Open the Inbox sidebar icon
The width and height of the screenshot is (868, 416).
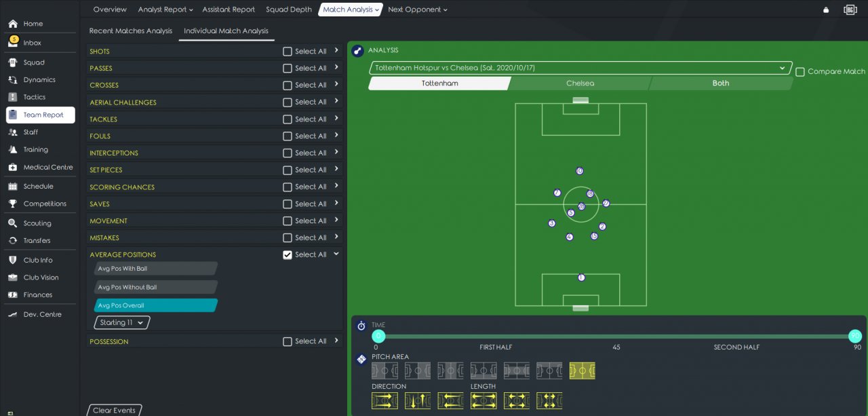tap(13, 42)
